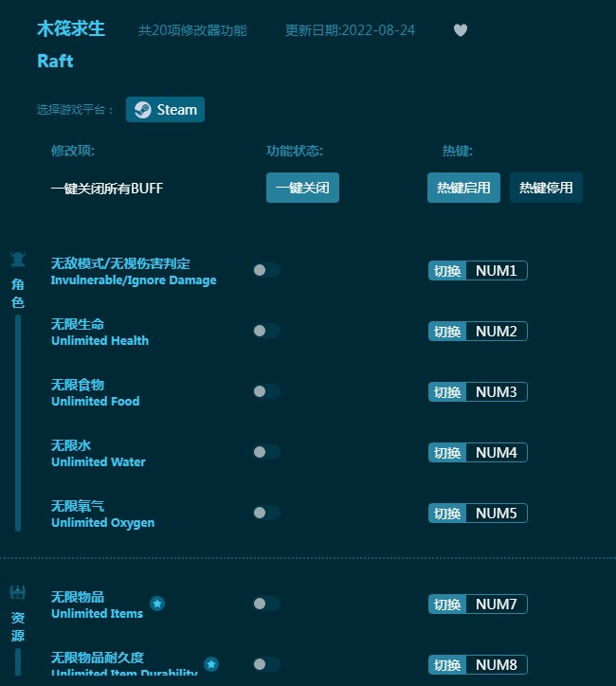Click the 一键关闭所有BUFF label
The image size is (616, 686).
pos(107,189)
